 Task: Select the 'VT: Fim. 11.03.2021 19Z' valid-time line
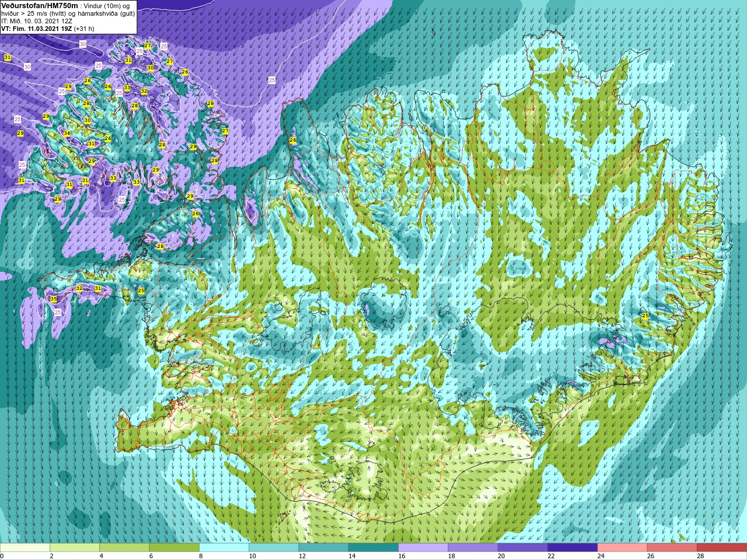[x=36, y=28]
